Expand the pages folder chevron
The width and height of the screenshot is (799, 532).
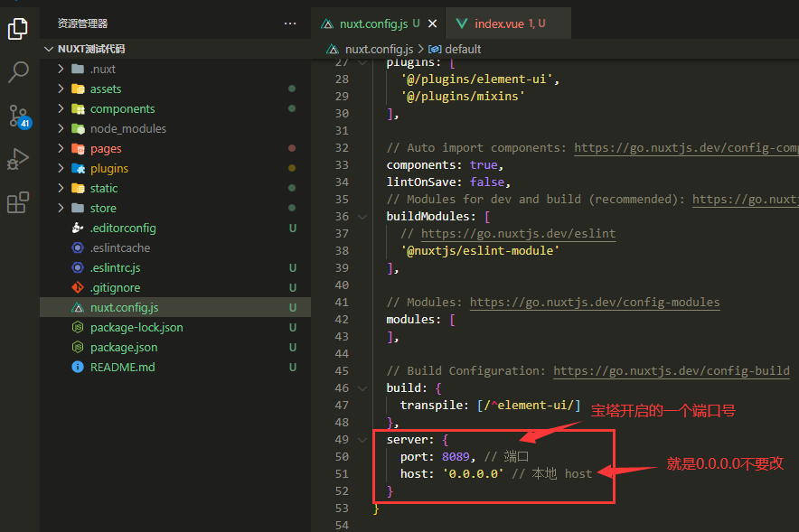click(61, 148)
